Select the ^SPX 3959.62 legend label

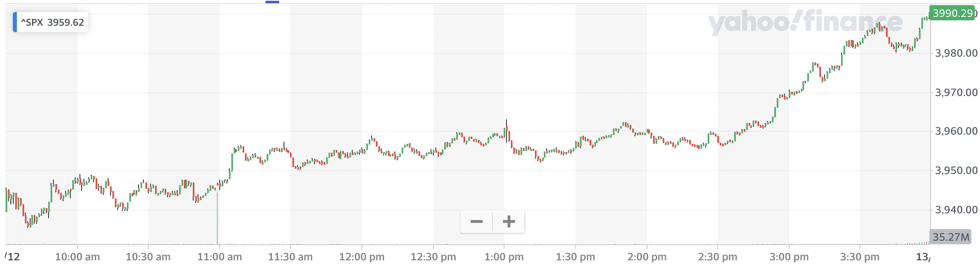[x=53, y=22]
